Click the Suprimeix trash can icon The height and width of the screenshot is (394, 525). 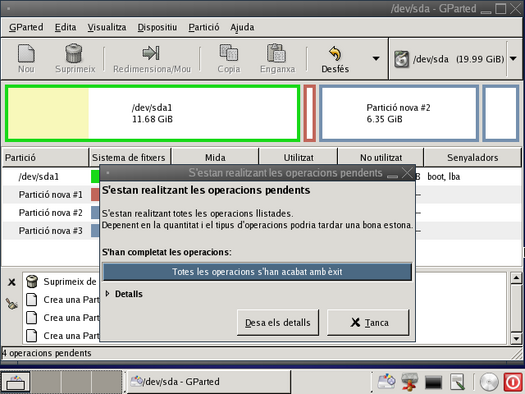pos(74,53)
